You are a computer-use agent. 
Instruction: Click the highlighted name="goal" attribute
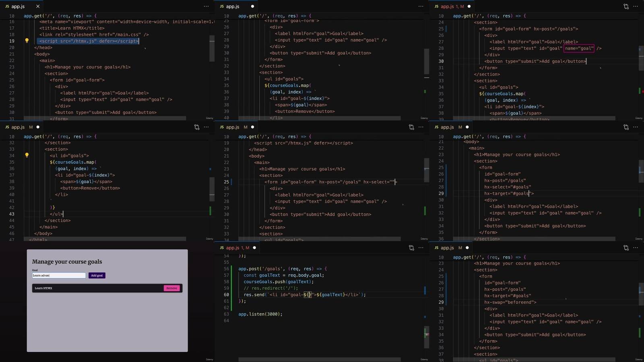tap(579, 48)
